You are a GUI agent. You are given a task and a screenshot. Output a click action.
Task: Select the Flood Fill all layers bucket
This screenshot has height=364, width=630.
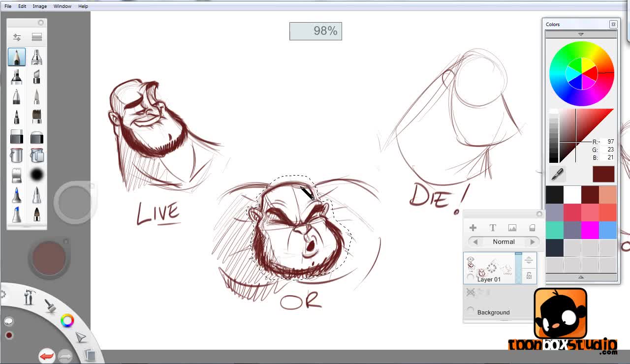(36, 155)
